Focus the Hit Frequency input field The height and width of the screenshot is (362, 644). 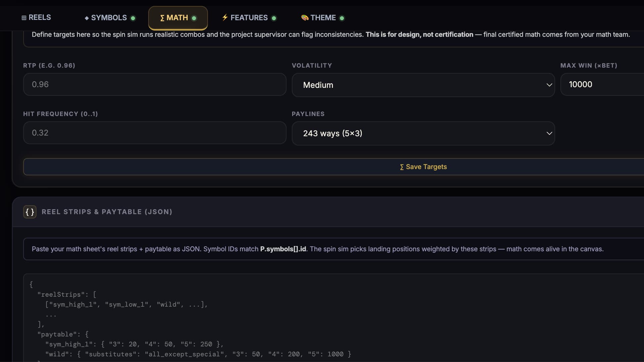click(x=155, y=133)
